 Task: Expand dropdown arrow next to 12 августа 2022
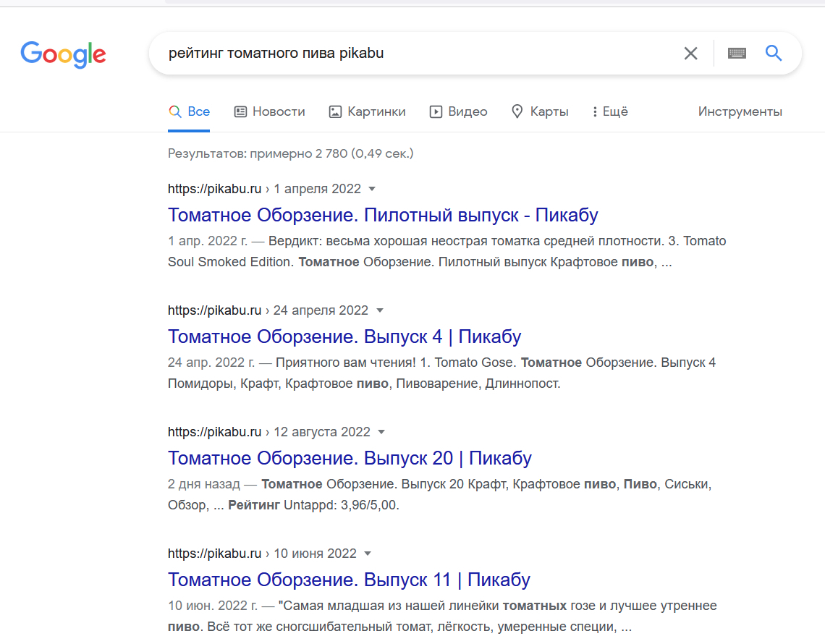[x=381, y=432]
